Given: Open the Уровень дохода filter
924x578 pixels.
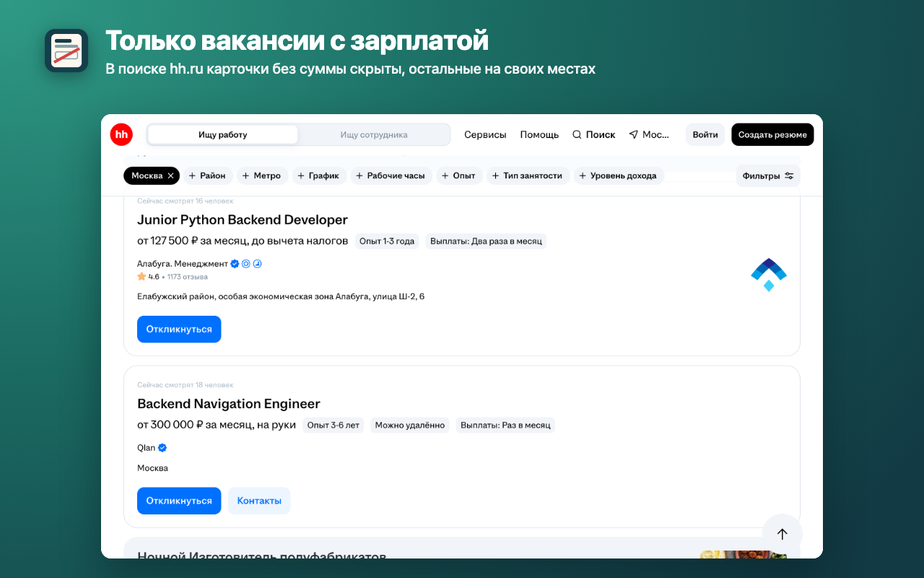Looking at the screenshot, I should pos(619,176).
